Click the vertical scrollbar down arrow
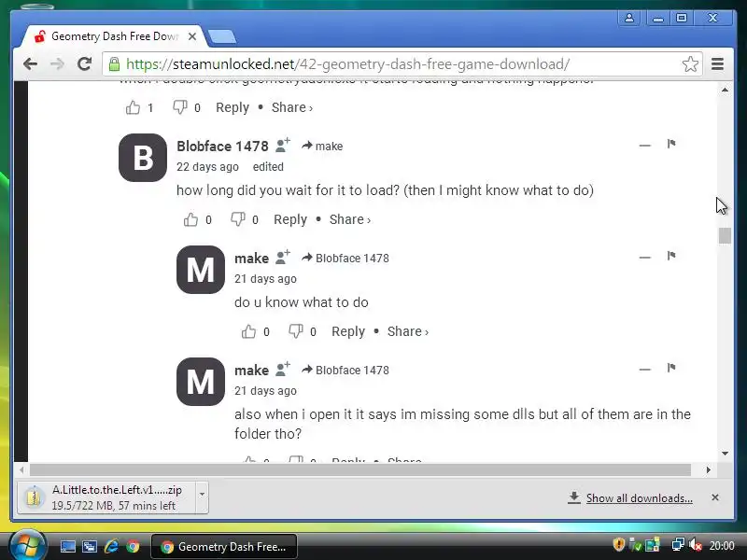Screen dimensions: 747x560 coord(725,454)
